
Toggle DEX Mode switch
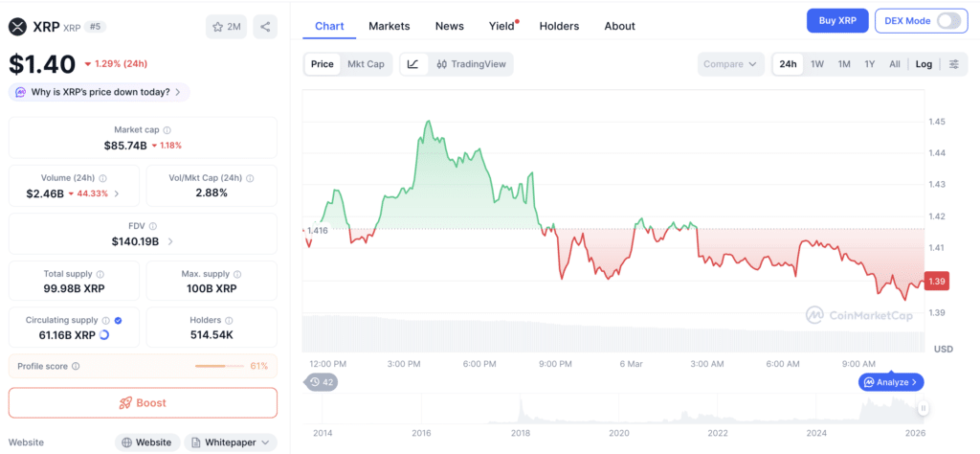948,21
